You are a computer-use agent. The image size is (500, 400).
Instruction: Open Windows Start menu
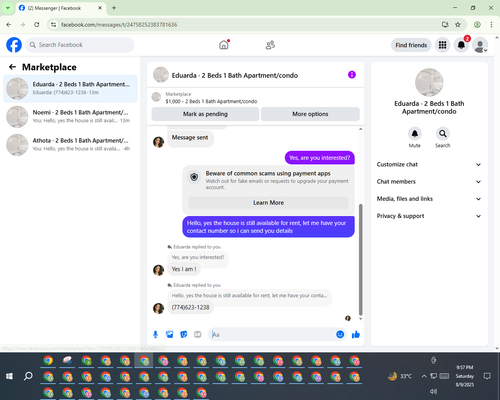click(x=9, y=376)
